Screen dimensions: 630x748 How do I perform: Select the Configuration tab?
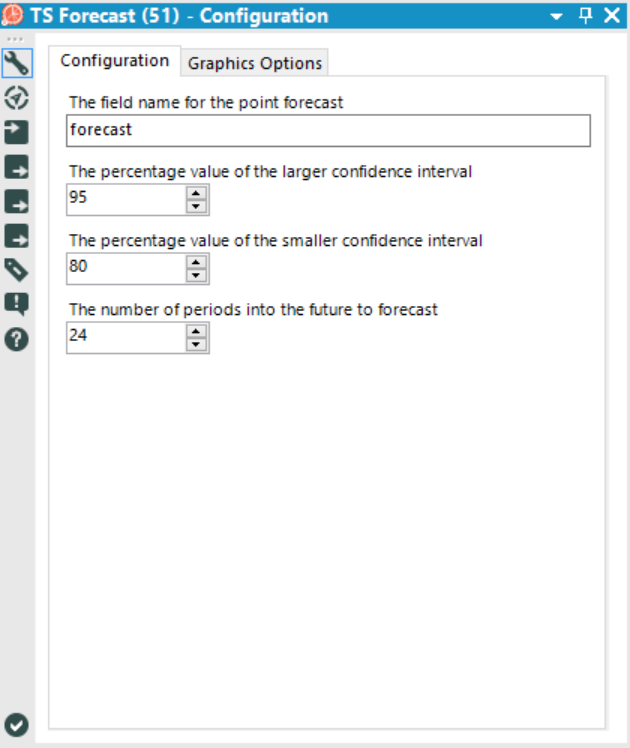click(x=115, y=61)
